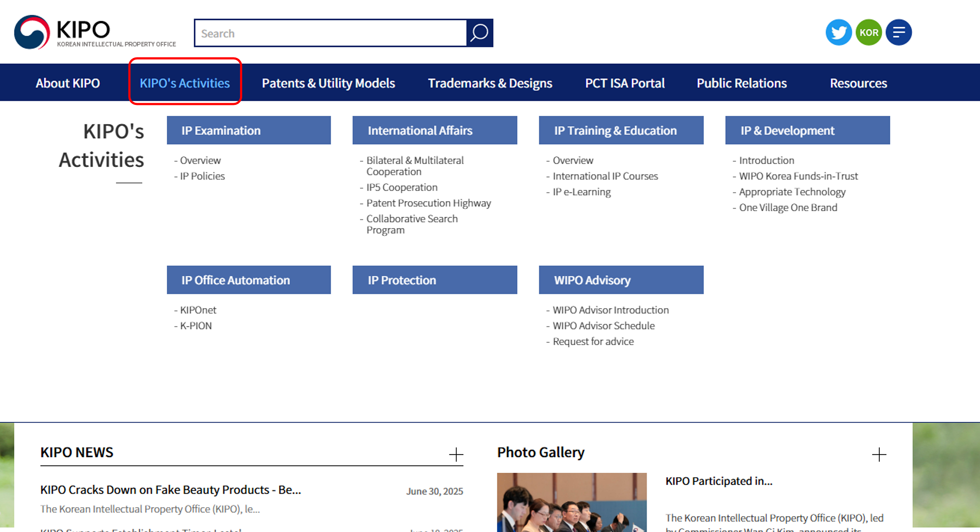This screenshot has width=980, height=532.
Task: Open Patents & Utility Models menu
Action: (328, 83)
